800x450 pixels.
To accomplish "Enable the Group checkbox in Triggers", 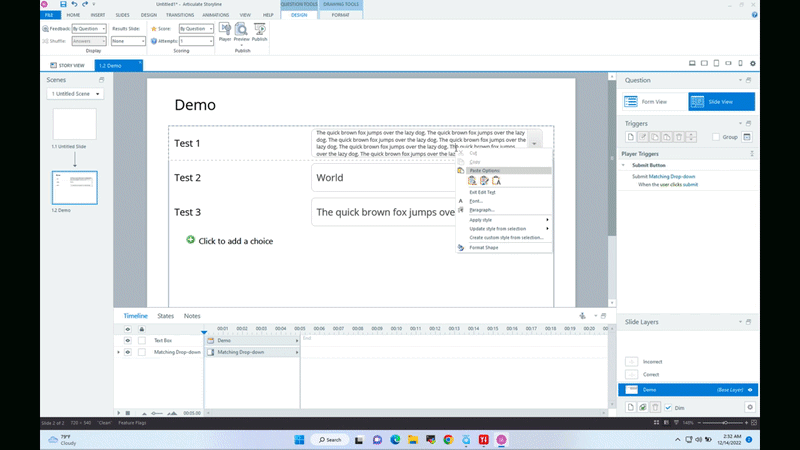I will click(716, 137).
